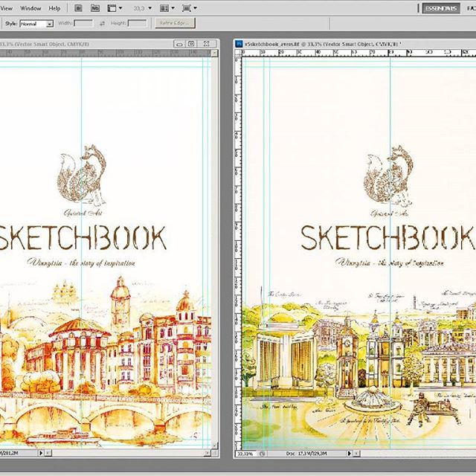Click the horizontal ruler of left document
The width and height of the screenshot is (476, 476).
click(106, 54)
